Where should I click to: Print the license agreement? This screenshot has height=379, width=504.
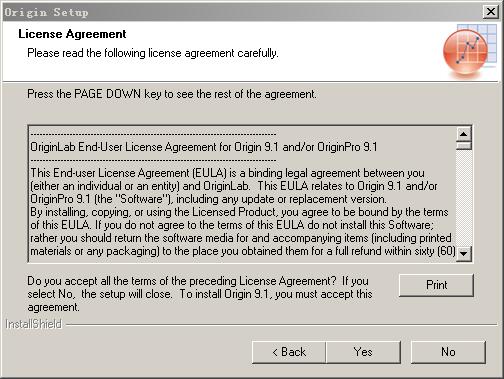[x=436, y=285]
